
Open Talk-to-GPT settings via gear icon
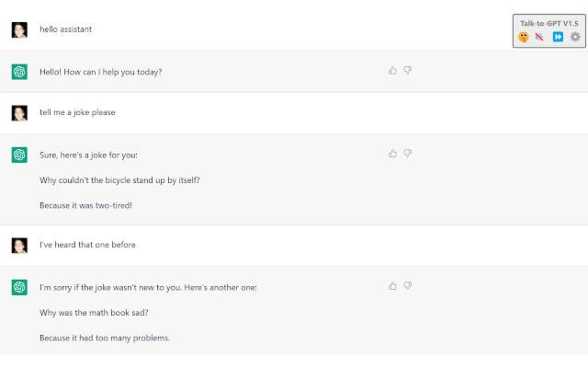575,37
